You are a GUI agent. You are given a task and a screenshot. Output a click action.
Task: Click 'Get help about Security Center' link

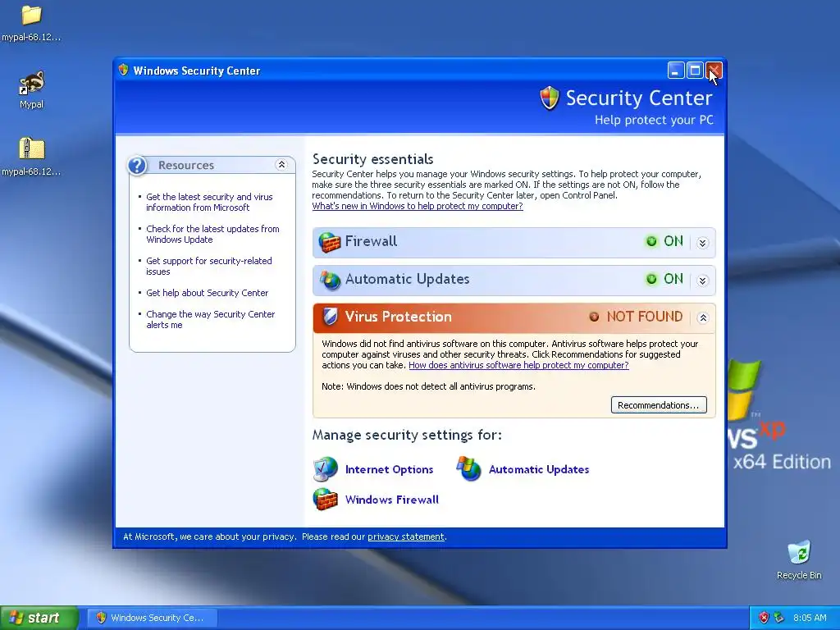208,293
